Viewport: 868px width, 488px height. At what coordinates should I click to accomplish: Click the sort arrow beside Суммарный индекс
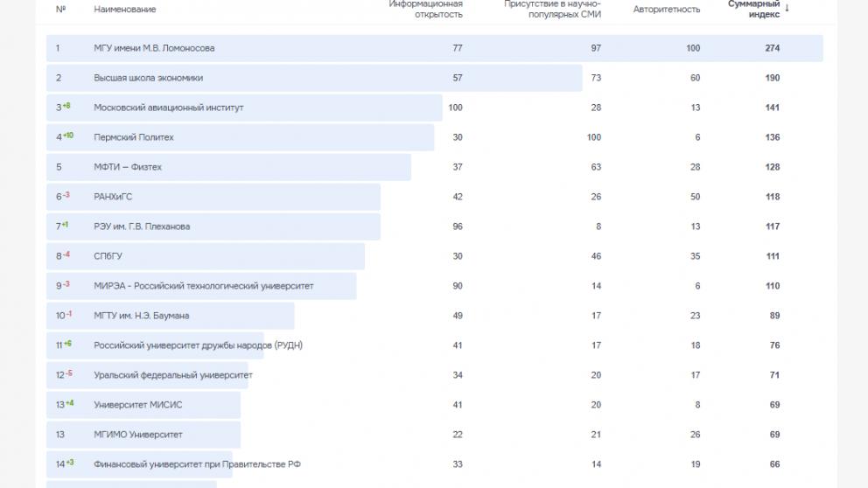(787, 9)
